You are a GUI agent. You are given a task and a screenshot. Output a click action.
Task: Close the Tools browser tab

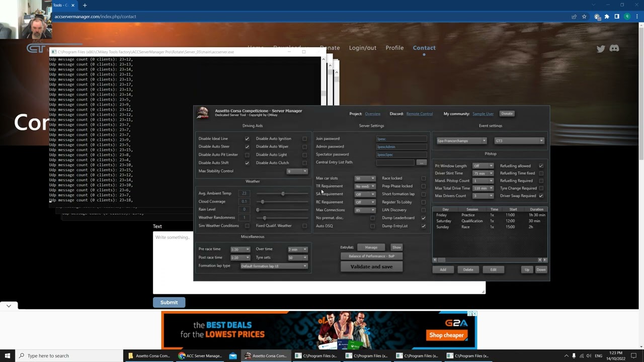point(73,5)
